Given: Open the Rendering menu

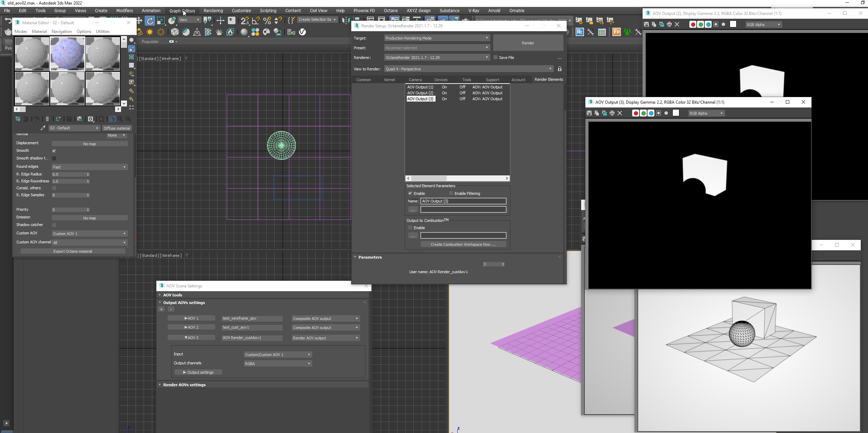Looking at the screenshot, I should [213, 11].
